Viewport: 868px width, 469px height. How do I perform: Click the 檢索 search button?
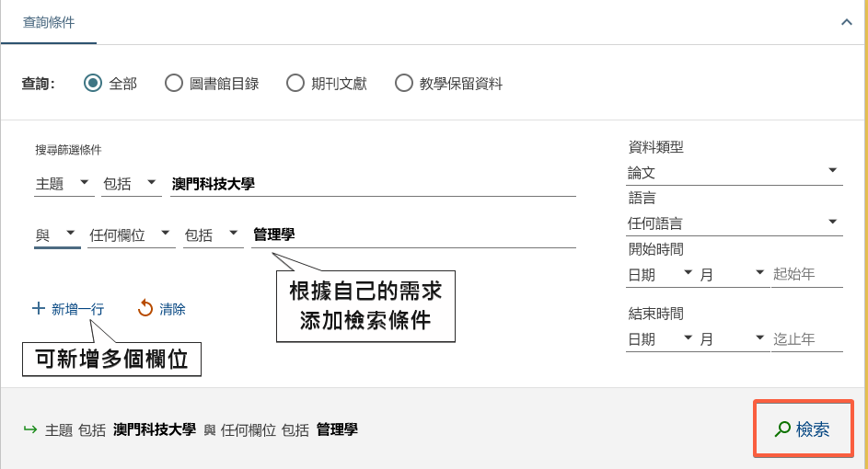point(804,429)
